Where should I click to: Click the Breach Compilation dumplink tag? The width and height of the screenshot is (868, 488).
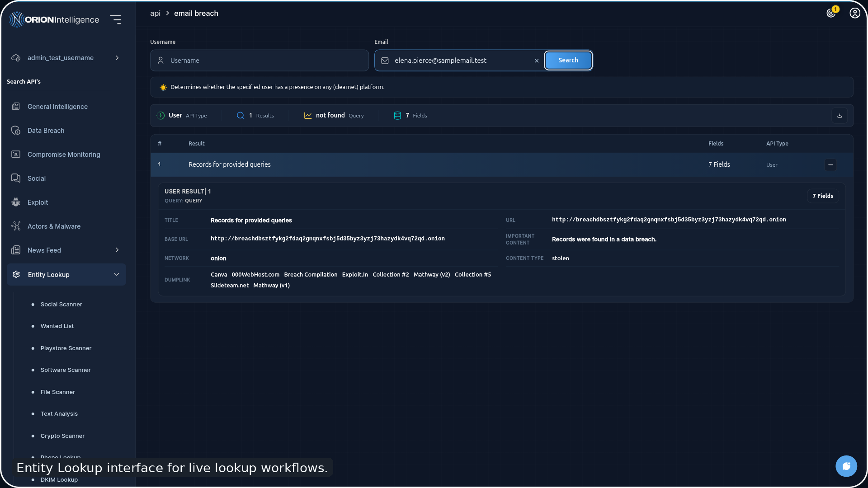311,275
